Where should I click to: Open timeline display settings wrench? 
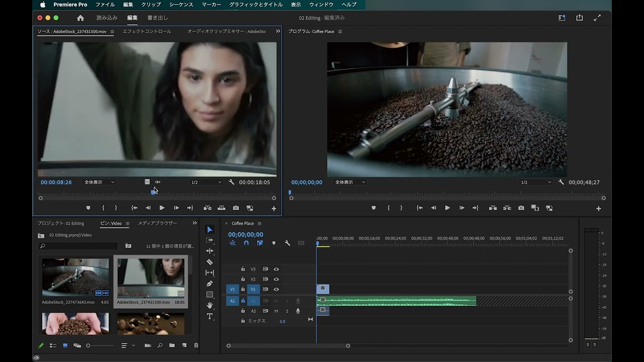click(x=287, y=243)
